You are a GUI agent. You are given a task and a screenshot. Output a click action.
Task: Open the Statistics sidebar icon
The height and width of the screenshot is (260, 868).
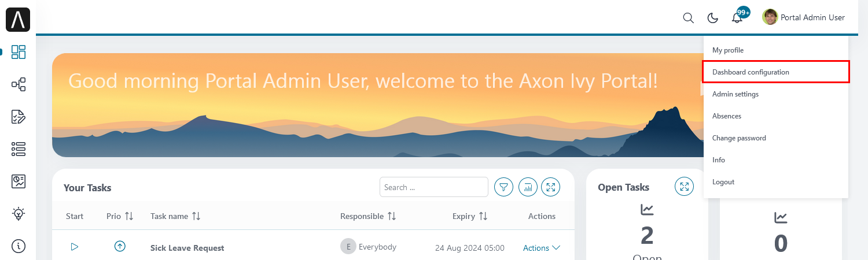(19, 182)
